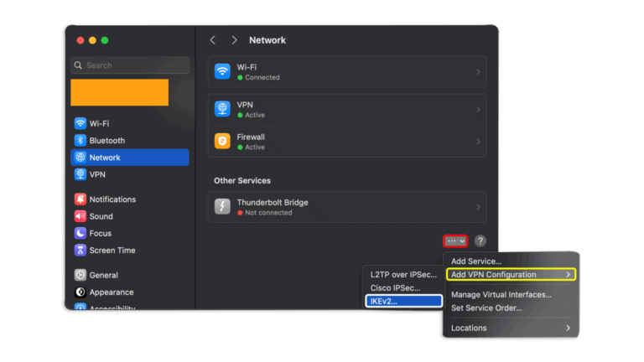Select Add VPN Configuration menu item
Screen dimensions: 644x362
point(511,275)
